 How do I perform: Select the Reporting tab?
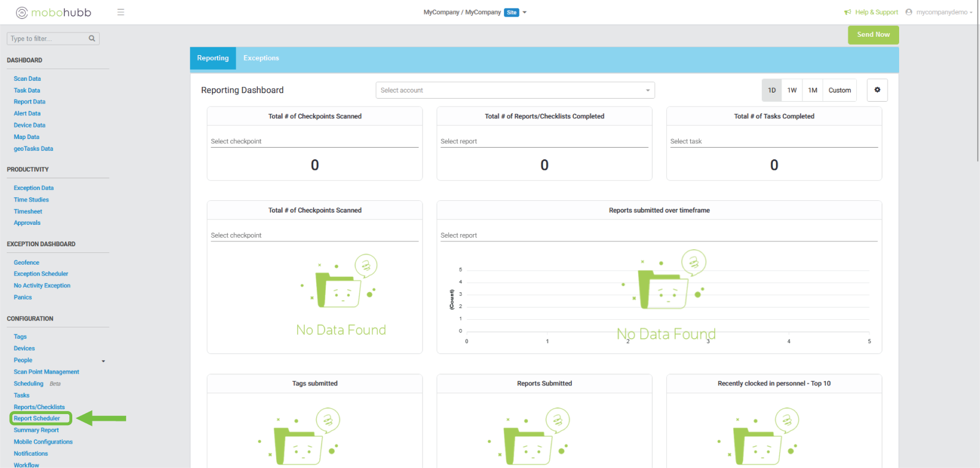(213, 58)
